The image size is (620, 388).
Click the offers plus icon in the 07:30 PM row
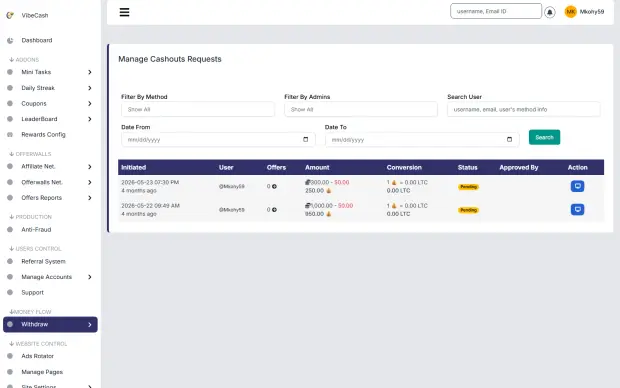click(274, 186)
